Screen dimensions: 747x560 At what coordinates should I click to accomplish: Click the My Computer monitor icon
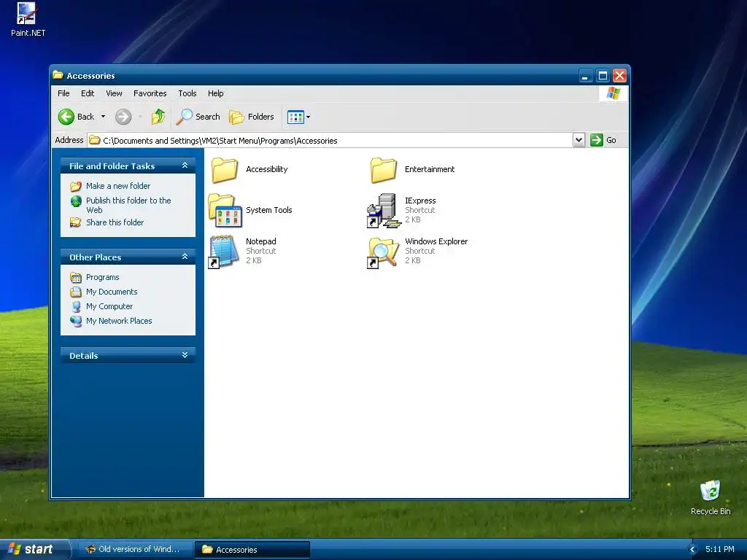click(76, 307)
